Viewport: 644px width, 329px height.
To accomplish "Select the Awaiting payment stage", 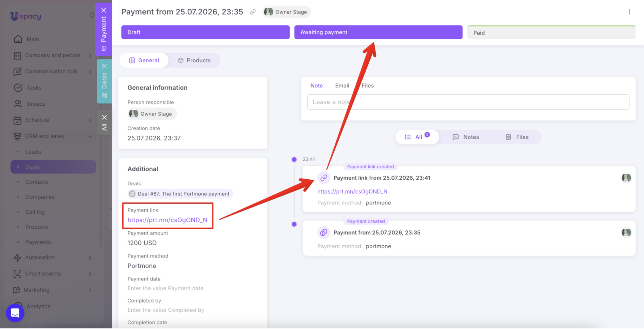I will pos(378,32).
